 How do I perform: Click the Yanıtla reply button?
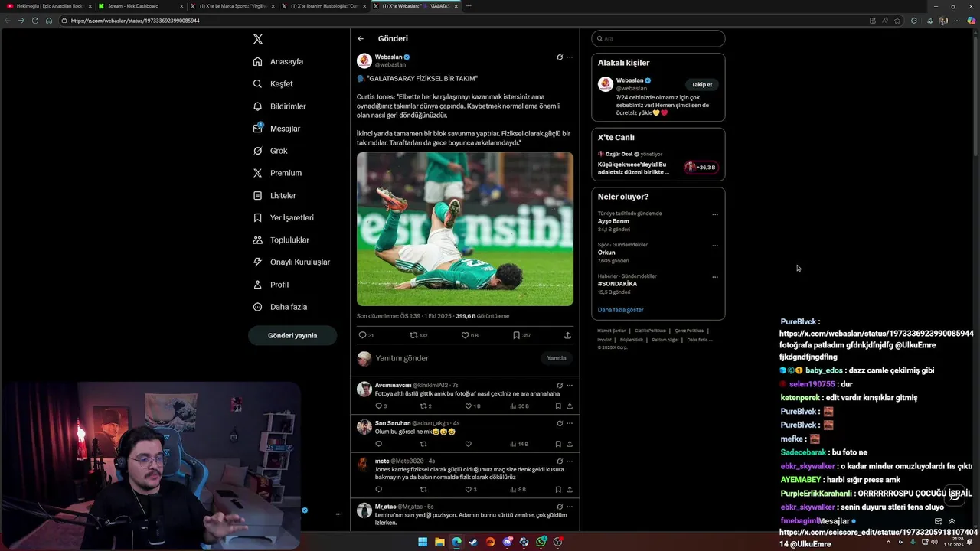pos(557,358)
